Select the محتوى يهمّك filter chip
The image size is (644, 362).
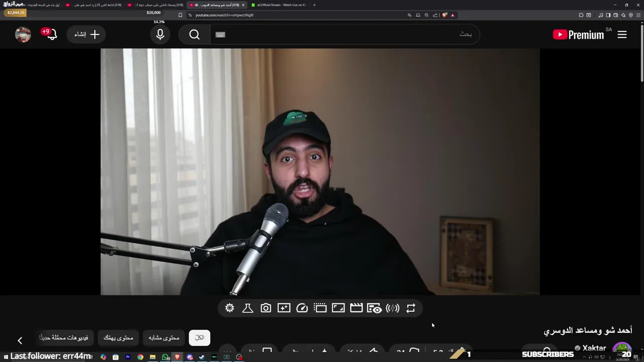pyautogui.click(x=118, y=337)
